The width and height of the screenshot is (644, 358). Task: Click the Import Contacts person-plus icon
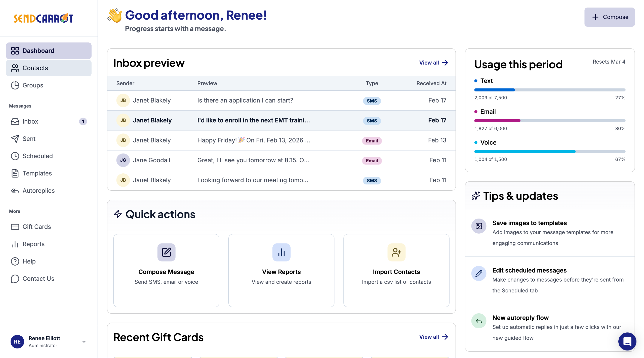click(x=396, y=252)
